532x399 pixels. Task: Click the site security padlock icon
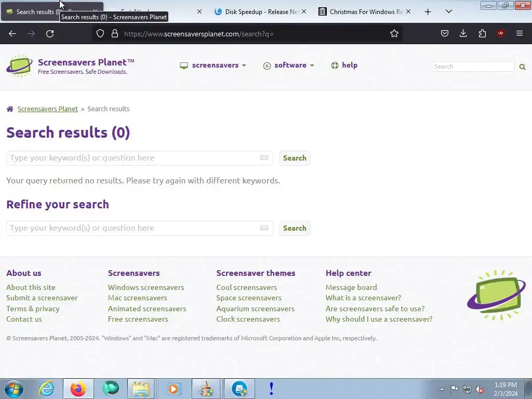pyautogui.click(x=115, y=34)
